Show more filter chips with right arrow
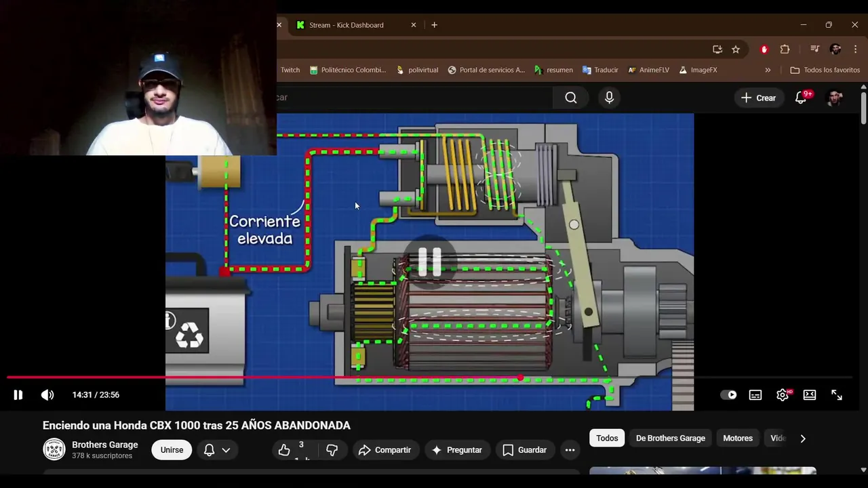The height and width of the screenshot is (488, 868). pos(803,439)
